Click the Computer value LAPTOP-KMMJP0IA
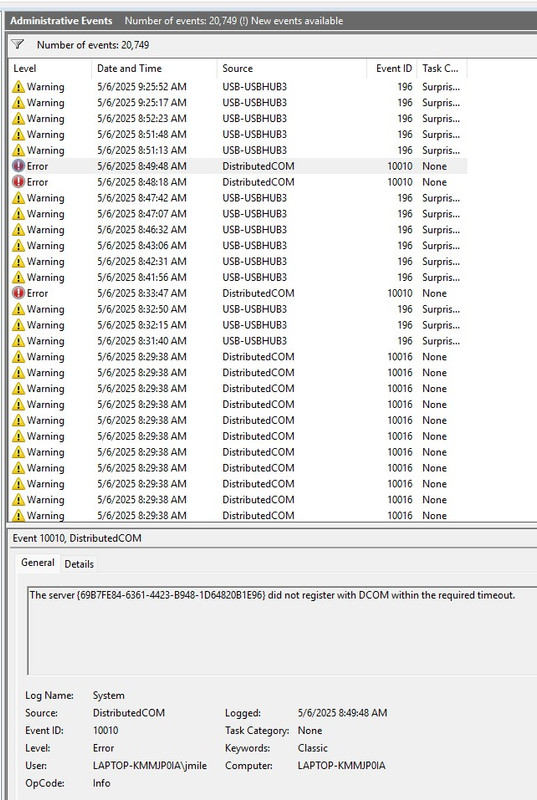Viewport: 537px width, 800px height. 342,765
